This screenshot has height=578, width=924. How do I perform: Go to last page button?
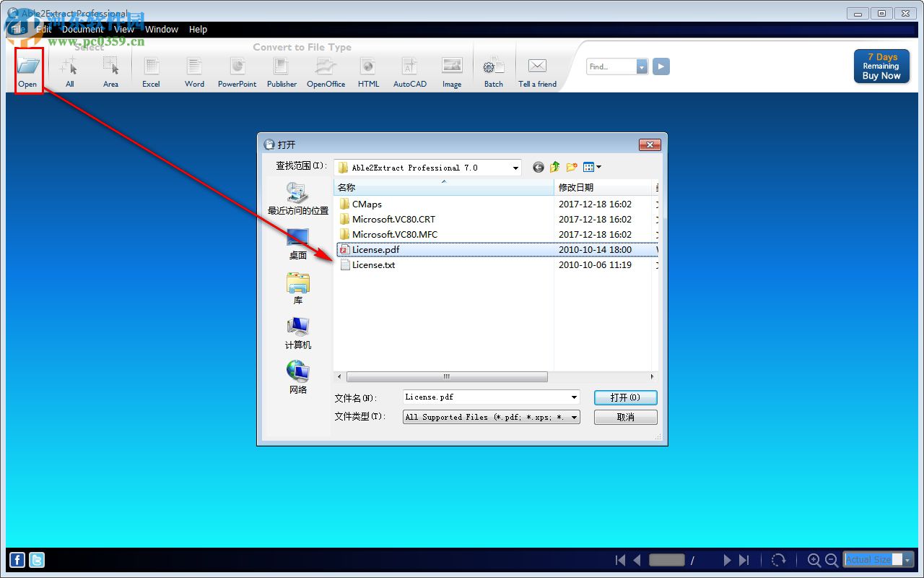pyautogui.click(x=744, y=560)
